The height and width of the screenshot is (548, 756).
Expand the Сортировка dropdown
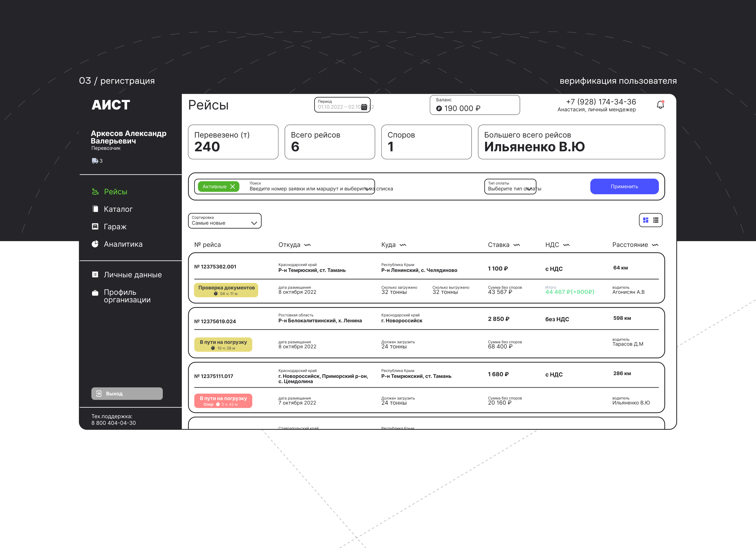(x=254, y=223)
